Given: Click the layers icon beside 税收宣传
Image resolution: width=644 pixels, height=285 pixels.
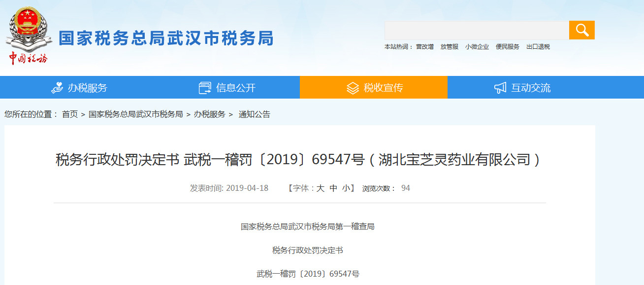Looking at the screenshot, I should click(x=353, y=88).
